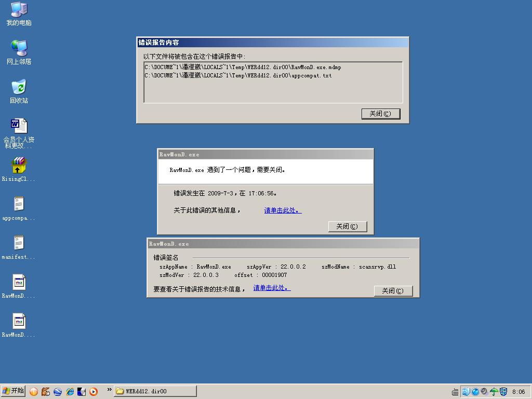The height and width of the screenshot is (399, 532).
Task: Select the appcompat.txt file path line
Action: [238, 75]
